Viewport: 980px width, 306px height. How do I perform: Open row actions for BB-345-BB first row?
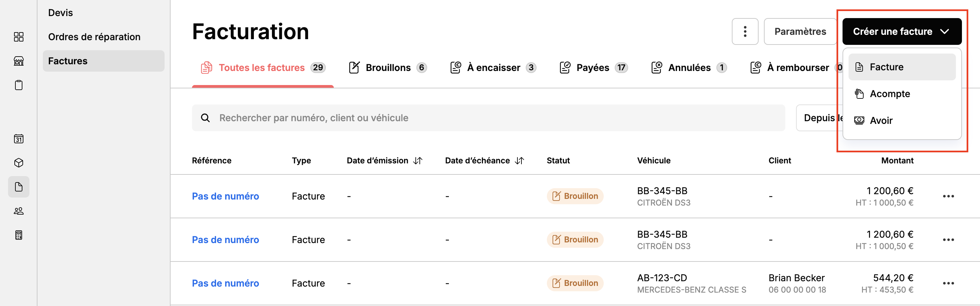[949, 197]
